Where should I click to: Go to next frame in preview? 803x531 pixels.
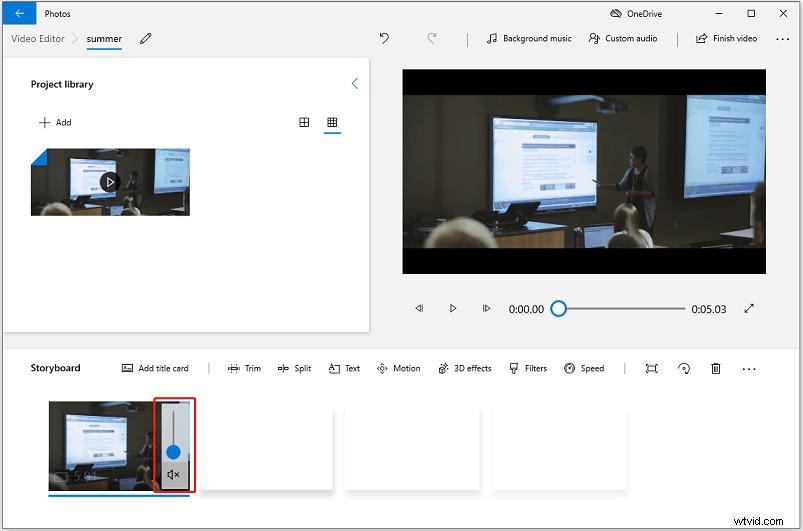(487, 308)
